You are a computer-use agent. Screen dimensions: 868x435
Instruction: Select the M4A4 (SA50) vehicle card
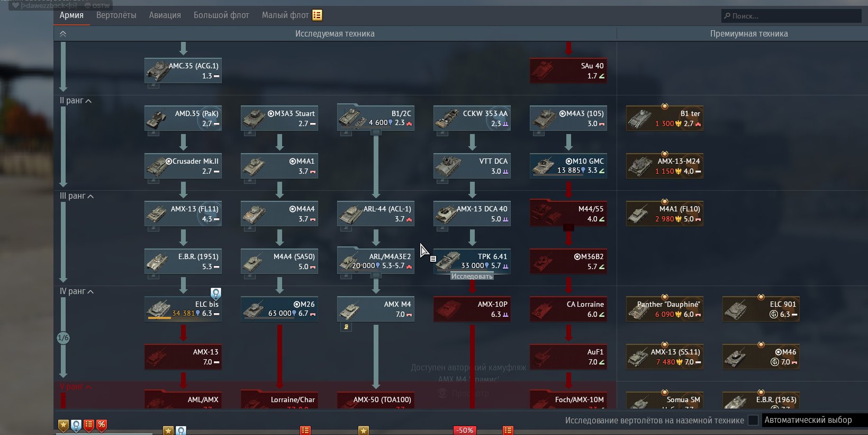point(279,261)
